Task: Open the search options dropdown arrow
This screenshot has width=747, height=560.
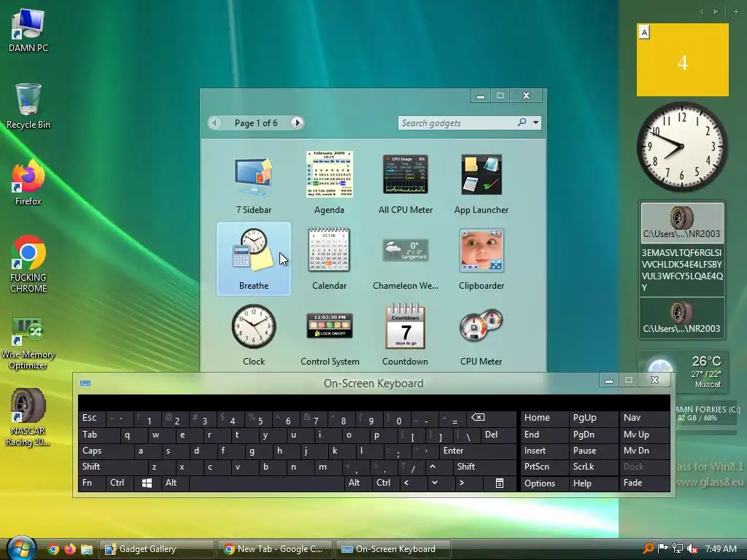Action: [536, 122]
